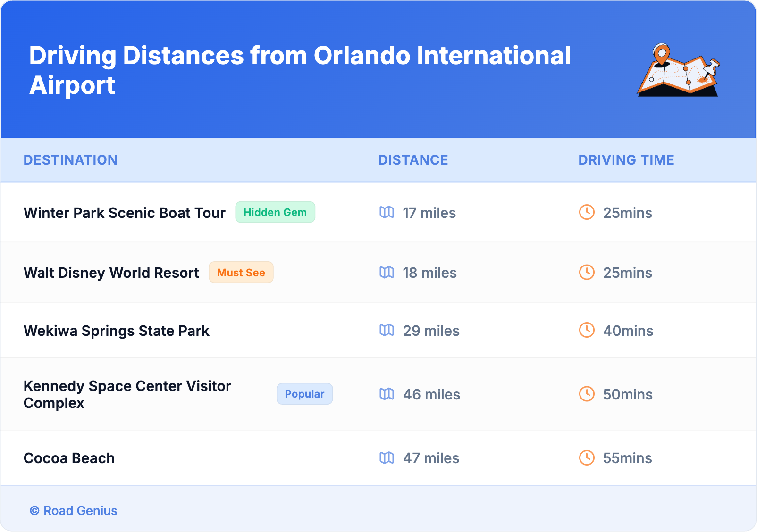757x532 pixels.
Task: Select Cocoa Beach destination name
Action: pos(69,458)
